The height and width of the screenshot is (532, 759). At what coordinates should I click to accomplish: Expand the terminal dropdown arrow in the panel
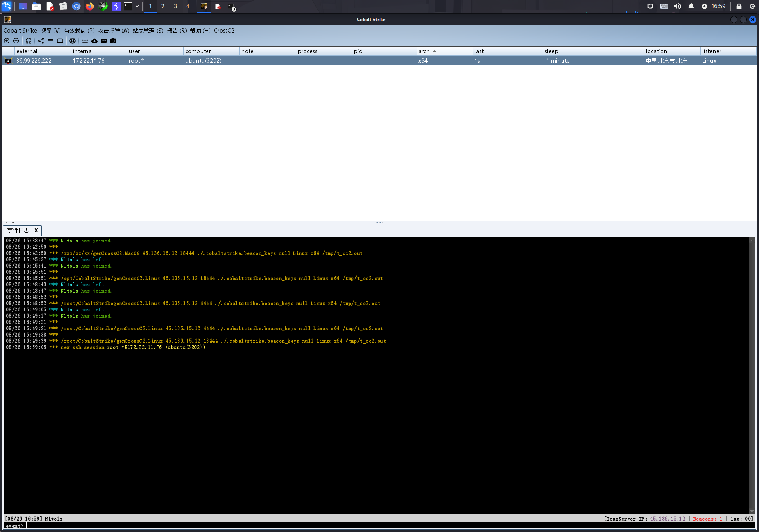point(137,6)
